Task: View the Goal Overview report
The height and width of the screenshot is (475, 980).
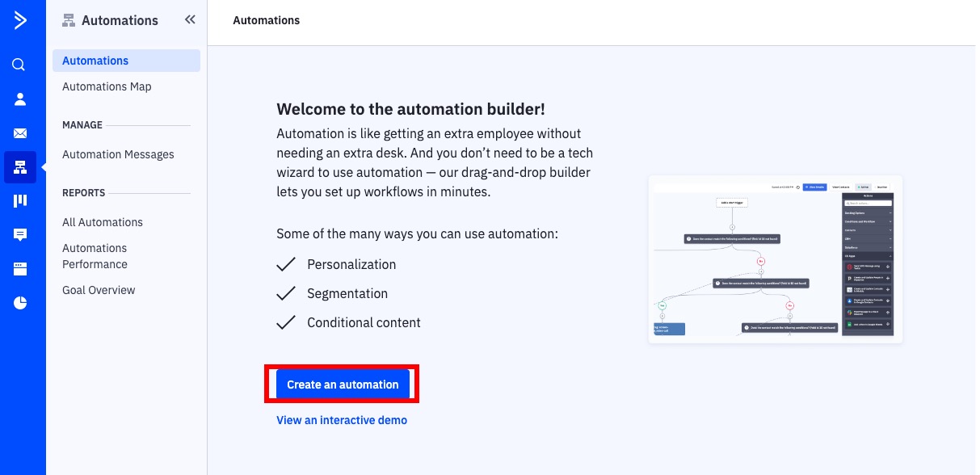Action: click(x=99, y=290)
